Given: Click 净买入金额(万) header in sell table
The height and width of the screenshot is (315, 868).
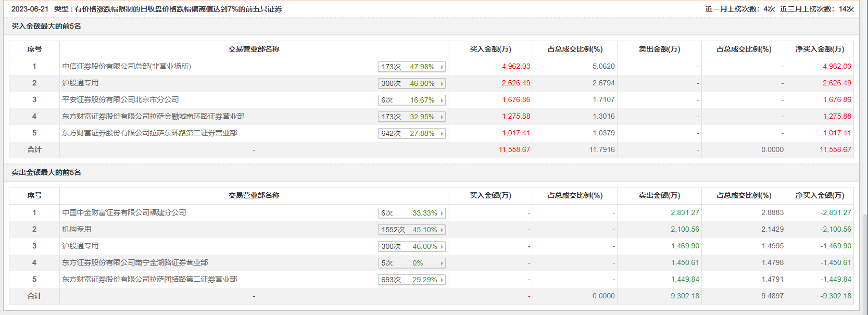Looking at the screenshot, I should click(820, 195).
